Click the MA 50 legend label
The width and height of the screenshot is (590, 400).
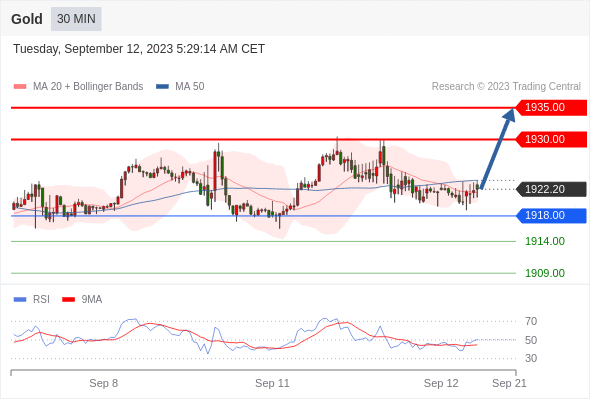point(190,87)
